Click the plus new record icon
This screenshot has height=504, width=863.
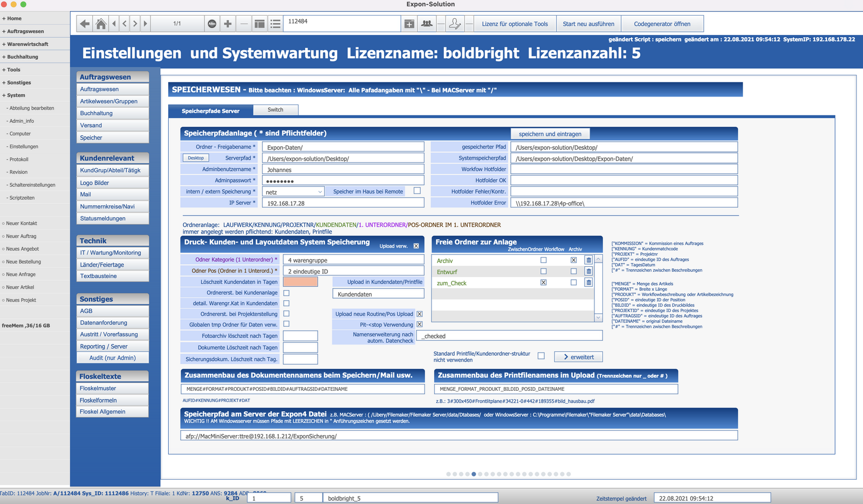click(228, 24)
